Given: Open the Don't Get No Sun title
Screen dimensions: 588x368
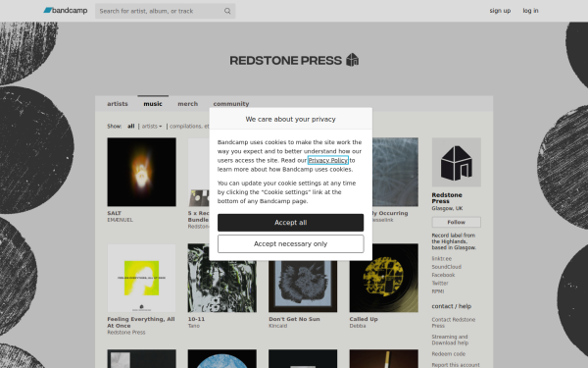Looking at the screenshot, I should [294, 319].
